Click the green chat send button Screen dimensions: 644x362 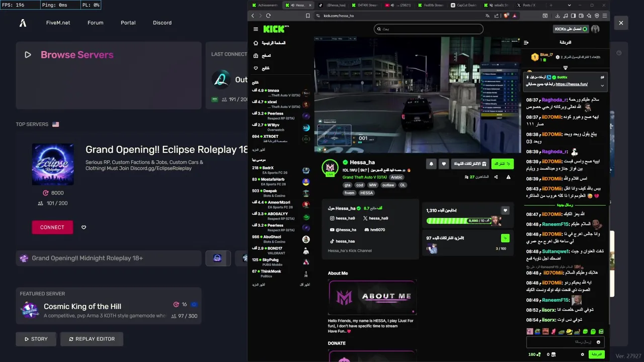(596, 354)
